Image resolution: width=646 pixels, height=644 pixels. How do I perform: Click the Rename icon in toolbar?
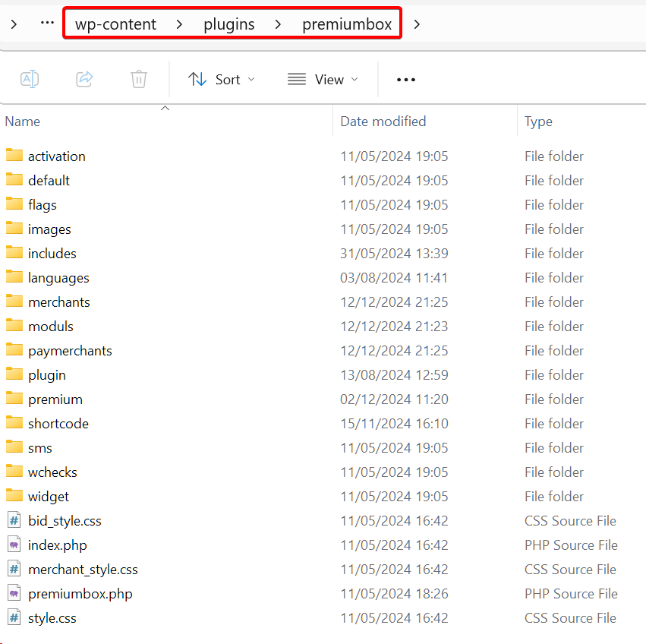(30, 79)
